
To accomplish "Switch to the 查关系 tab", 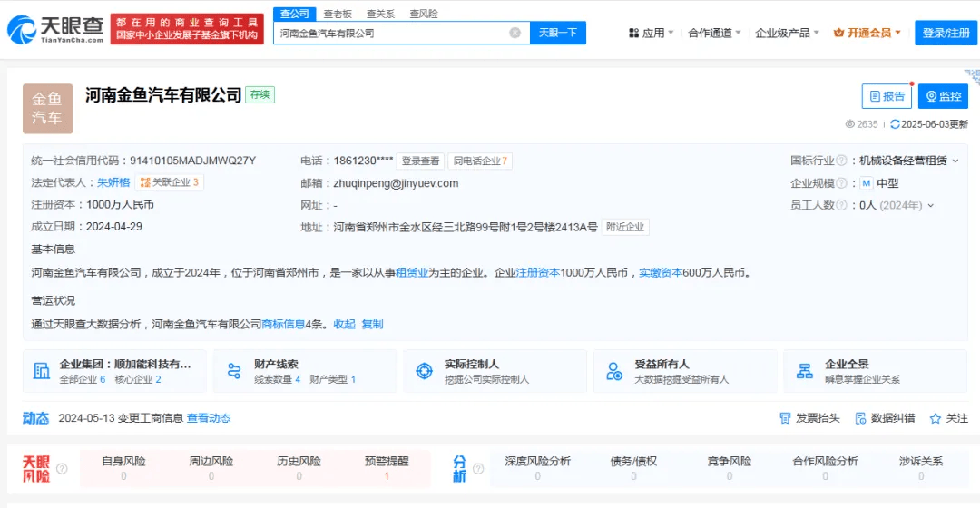I will click(x=380, y=14).
